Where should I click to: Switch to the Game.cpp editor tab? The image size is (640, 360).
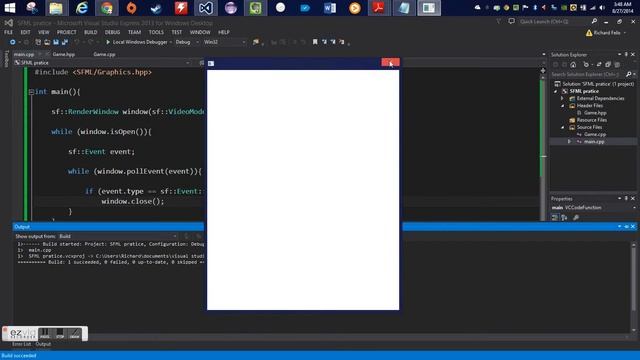(x=104, y=54)
